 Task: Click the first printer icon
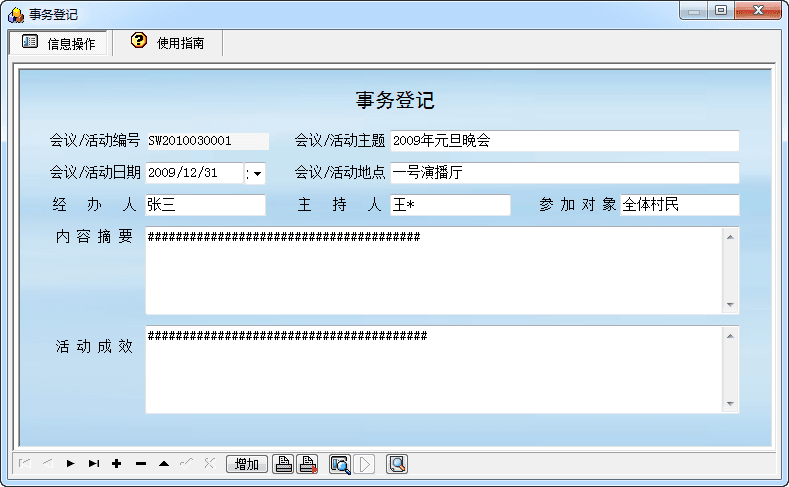[284, 464]
